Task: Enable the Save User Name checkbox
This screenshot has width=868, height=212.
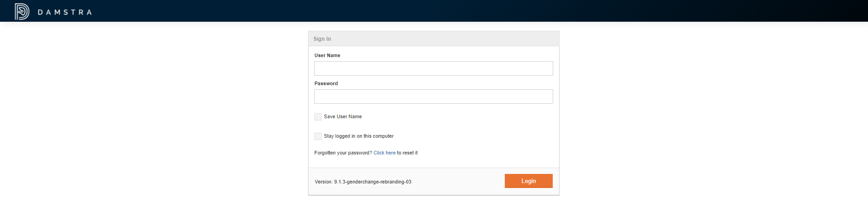Action: pyautogui.click(x=318, y=117)
